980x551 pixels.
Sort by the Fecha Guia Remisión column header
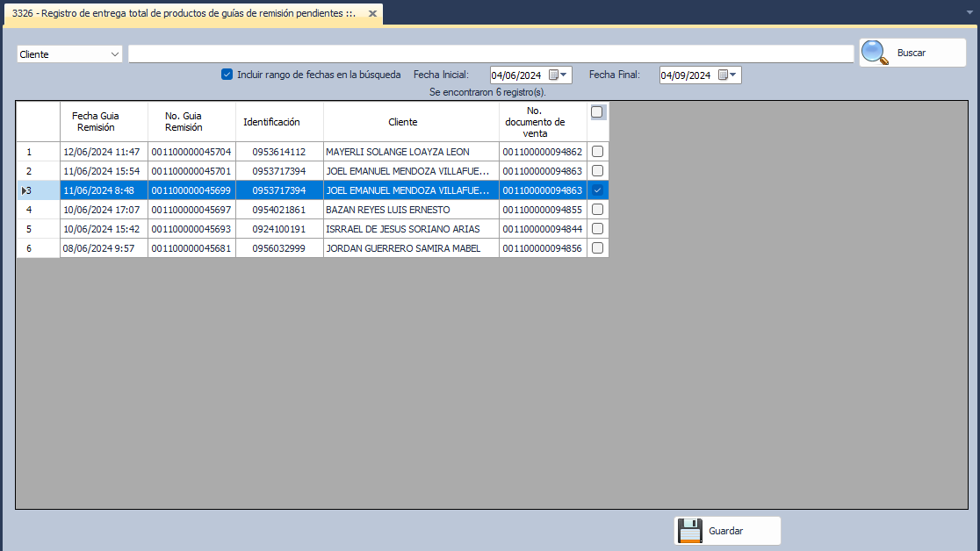(95, 121)
